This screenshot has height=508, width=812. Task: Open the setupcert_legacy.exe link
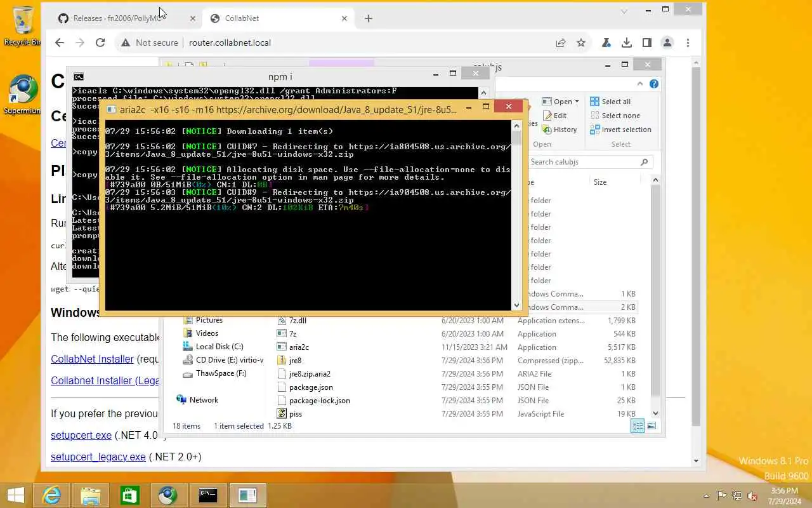(98, 457)
